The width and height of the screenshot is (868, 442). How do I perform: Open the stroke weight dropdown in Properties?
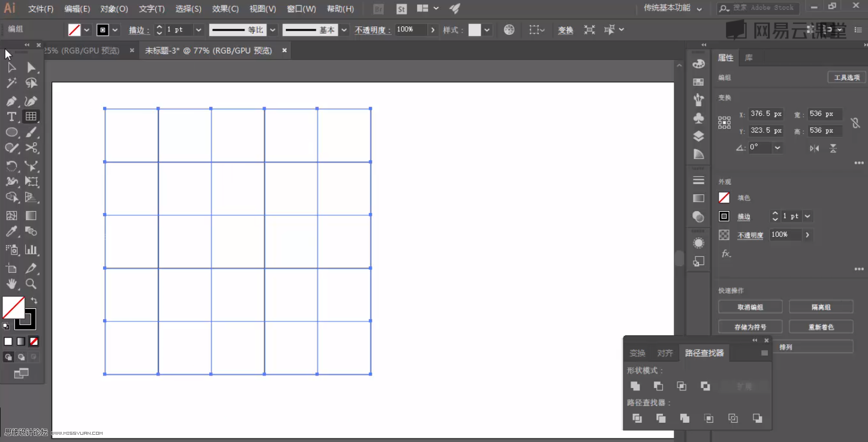tap(807, 216)
